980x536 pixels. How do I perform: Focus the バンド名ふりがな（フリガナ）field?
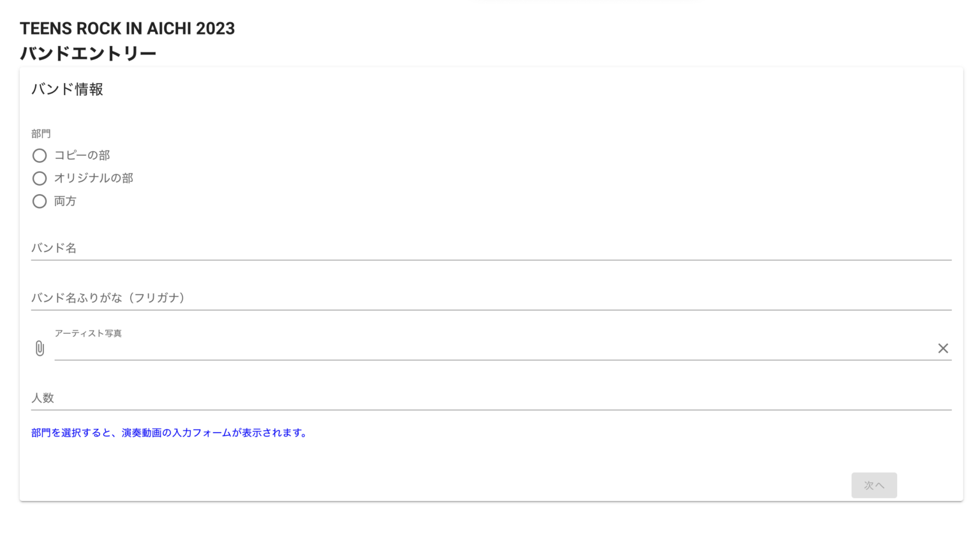click(491, 298)
